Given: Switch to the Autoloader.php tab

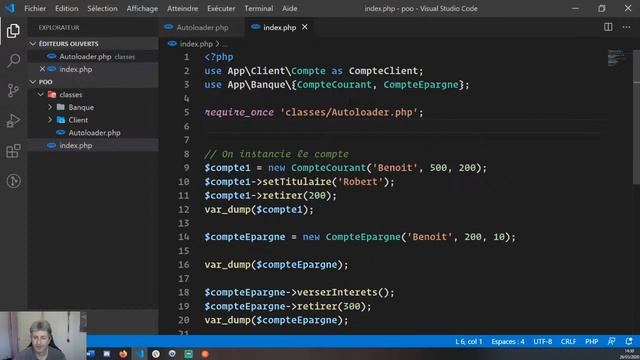Looking at the screenshot, I should pyautogui.click(x=202, y=27).
